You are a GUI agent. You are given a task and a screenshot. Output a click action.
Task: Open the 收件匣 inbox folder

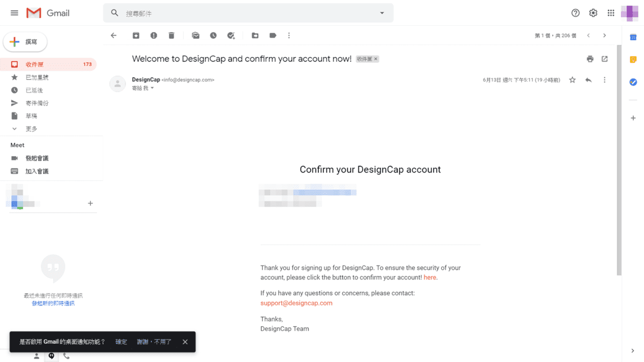point(34,64)
